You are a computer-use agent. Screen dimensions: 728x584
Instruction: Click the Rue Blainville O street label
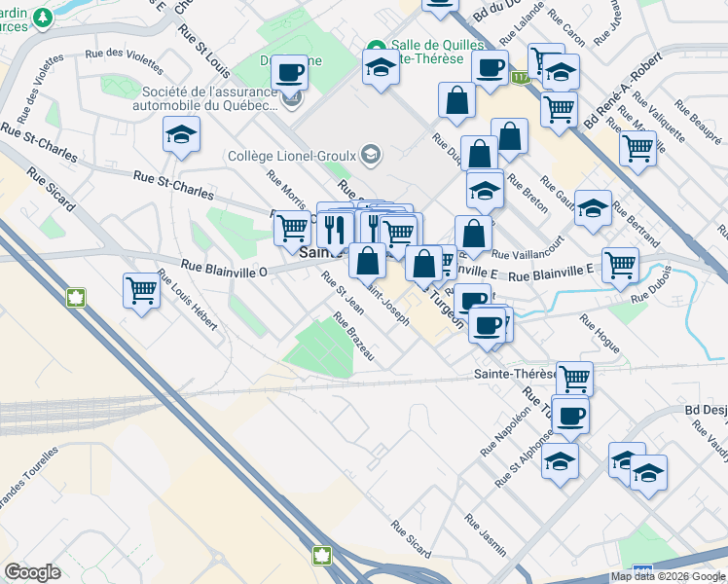pos(224,269)
